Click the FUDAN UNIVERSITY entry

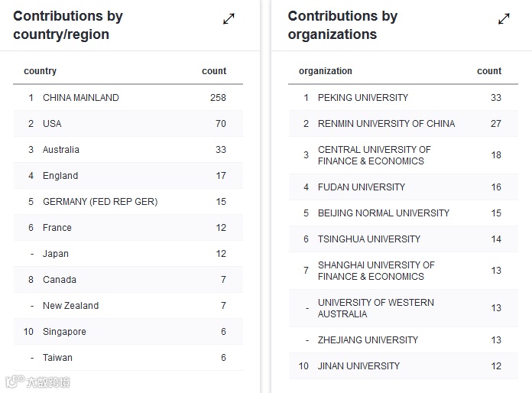[x=362, y=187]
